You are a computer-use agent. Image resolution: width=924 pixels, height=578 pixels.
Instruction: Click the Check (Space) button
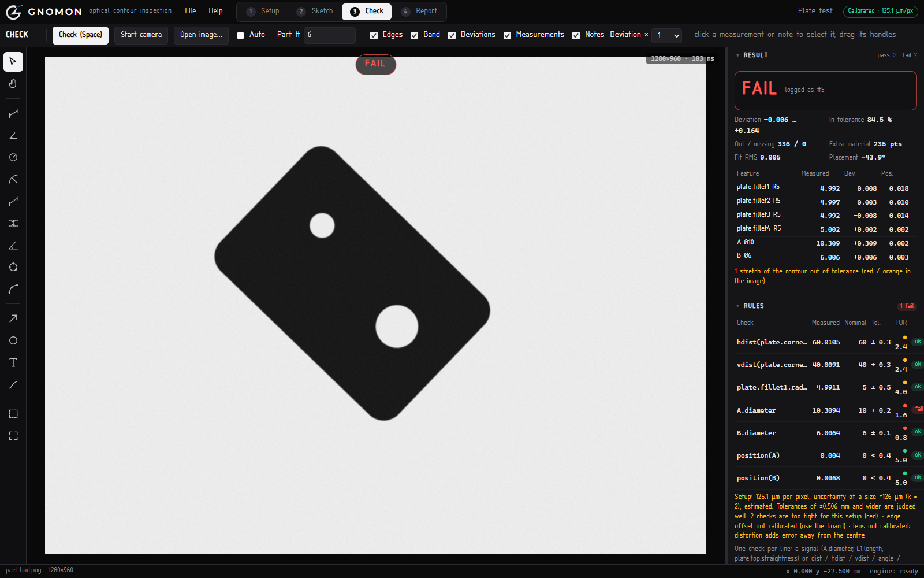(x=80, y=35)
